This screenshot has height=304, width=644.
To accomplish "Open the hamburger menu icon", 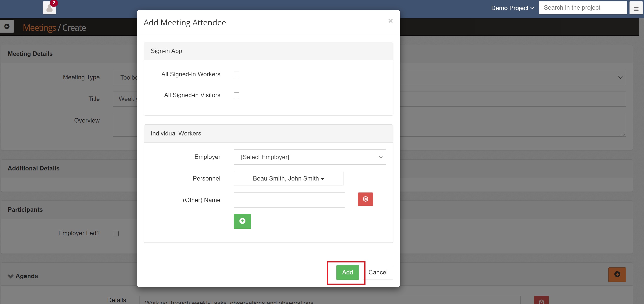I will pos(636,9).
